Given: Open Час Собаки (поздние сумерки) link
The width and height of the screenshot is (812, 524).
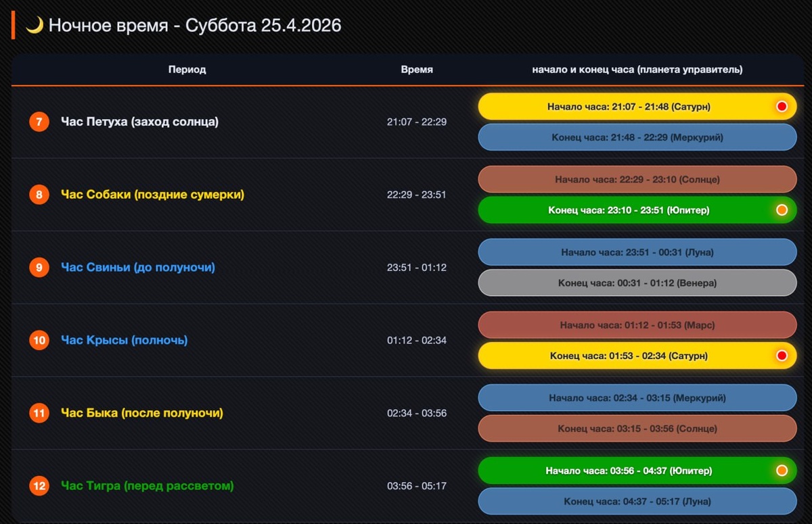Looking at the screenshot, I should tap(153, 195).
